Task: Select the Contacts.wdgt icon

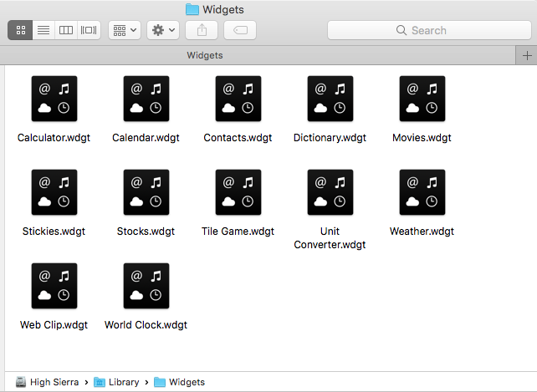Action: 238,99
